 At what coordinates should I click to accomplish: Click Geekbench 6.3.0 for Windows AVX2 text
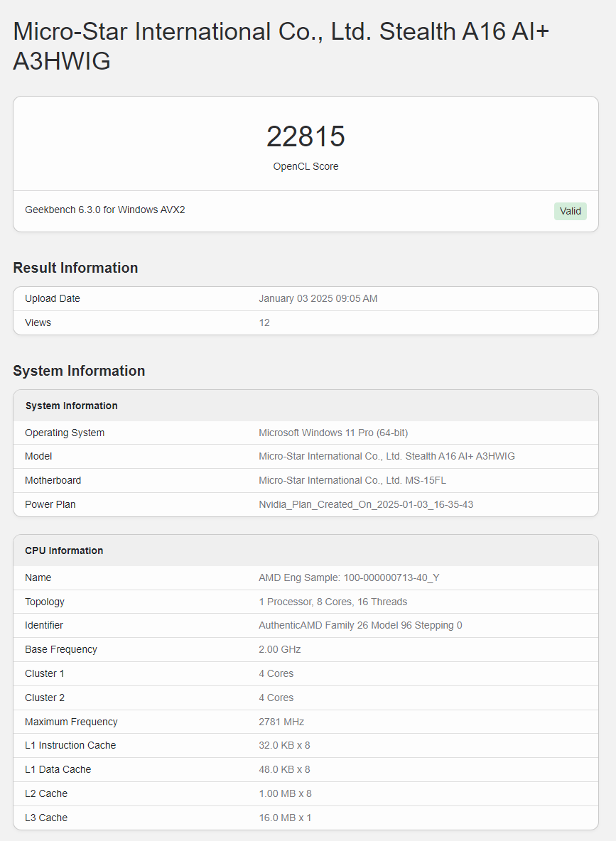point(105,210)
